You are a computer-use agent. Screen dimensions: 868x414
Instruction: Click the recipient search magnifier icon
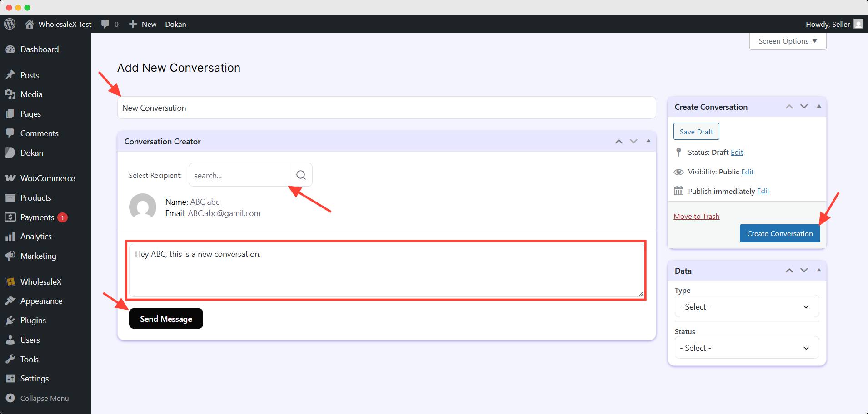(301, 175)
